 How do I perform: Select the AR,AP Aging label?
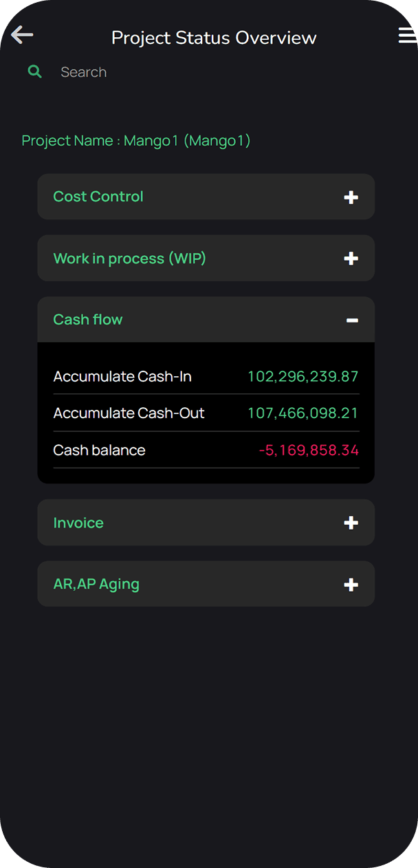click(96, 585)
